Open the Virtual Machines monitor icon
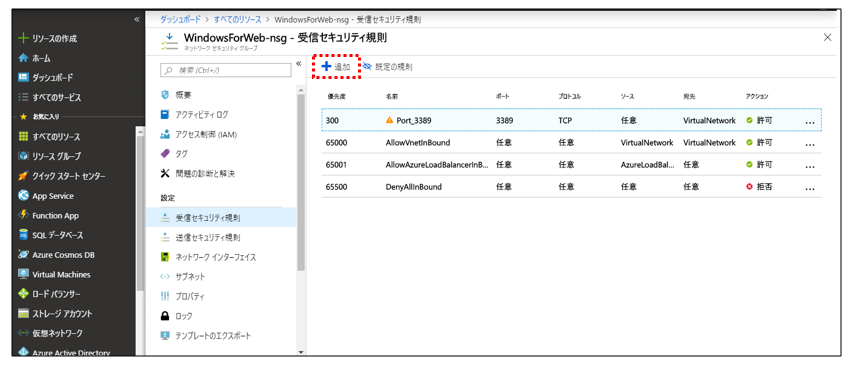850x365 pixels. tap(23, 274)
